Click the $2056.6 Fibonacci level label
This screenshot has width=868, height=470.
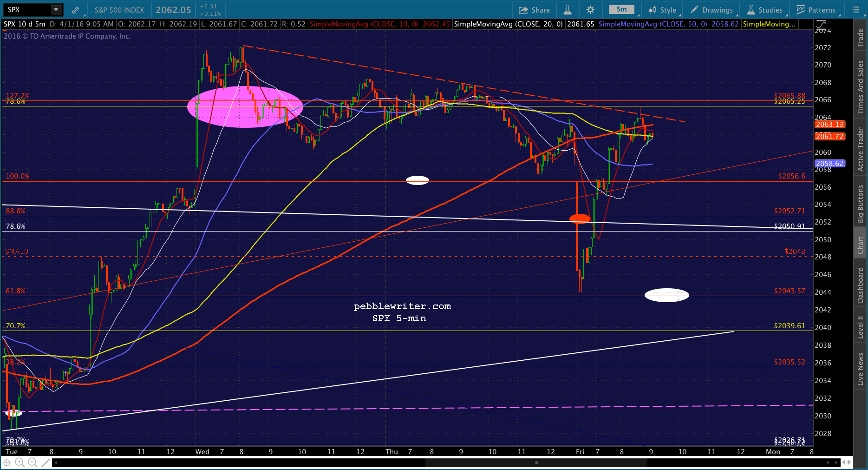(792, 176)
